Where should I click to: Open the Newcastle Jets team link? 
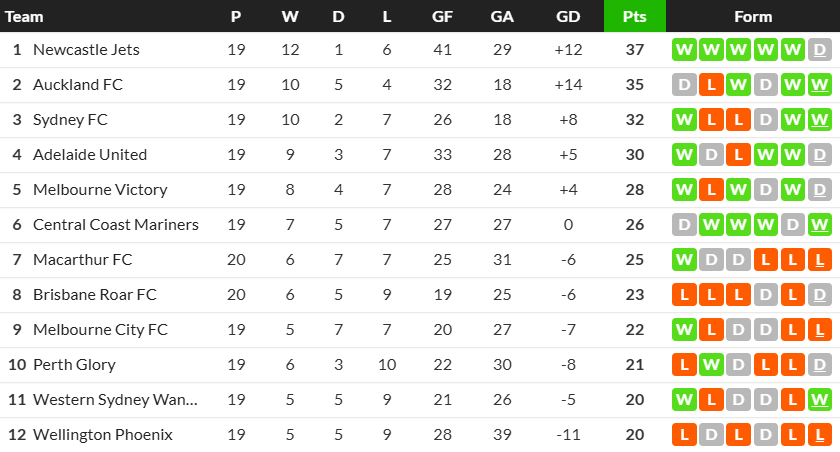coord(86,50)
